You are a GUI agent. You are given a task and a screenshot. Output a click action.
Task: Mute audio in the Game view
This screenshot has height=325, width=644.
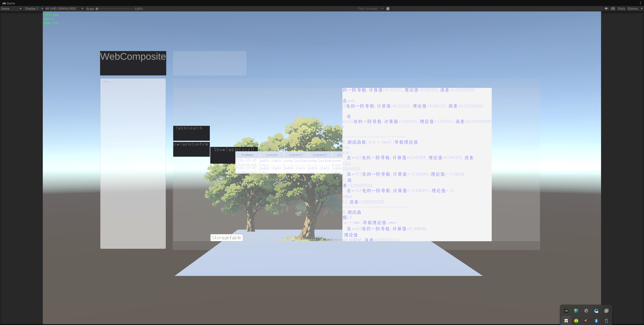click(x=606, y=9)
